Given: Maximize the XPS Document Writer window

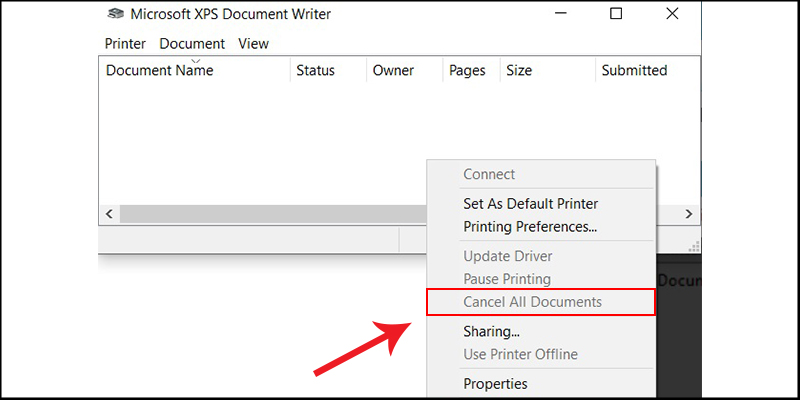Looking at the screenshot, I should point(616,14).
